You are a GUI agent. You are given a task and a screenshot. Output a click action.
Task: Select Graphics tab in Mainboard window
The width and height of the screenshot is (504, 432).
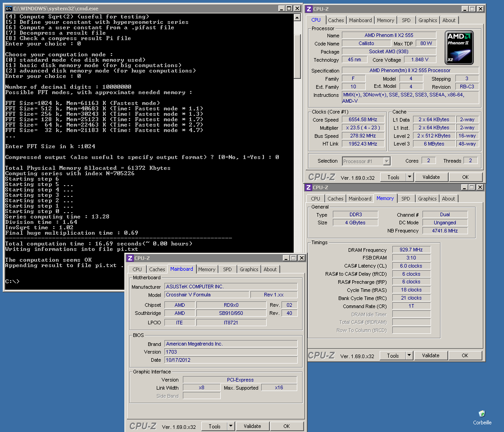pos(249,269)
